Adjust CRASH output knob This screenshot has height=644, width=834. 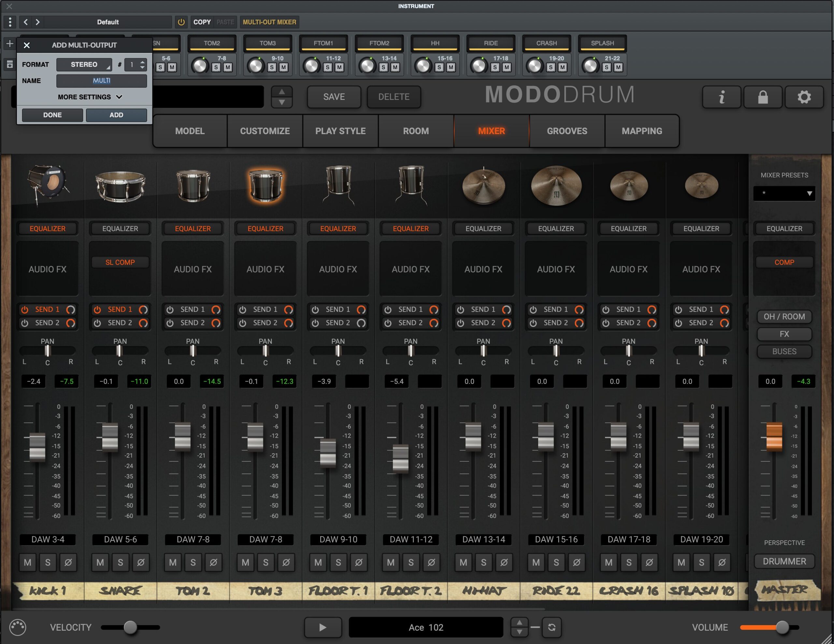point(535,66)
